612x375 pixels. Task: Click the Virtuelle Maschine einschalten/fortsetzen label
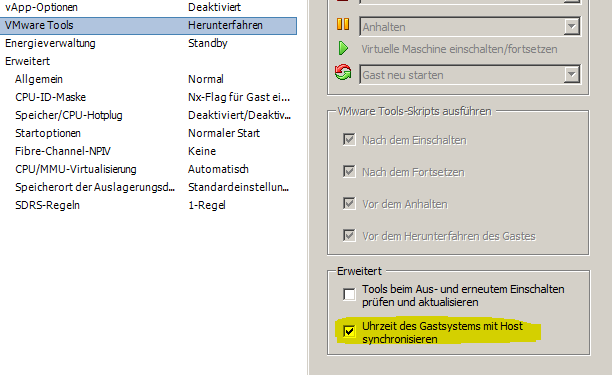(x=459, y=49)
